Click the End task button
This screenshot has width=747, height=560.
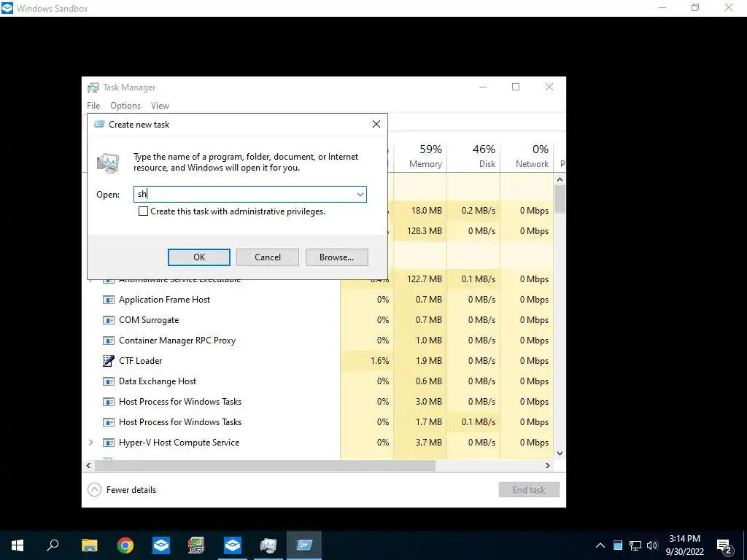(529, 489)
